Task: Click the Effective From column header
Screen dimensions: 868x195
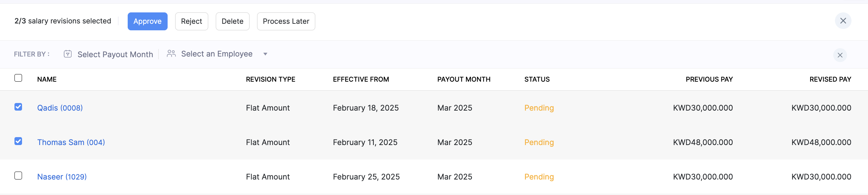Action: pyautogui.click(x=361, y=79)
